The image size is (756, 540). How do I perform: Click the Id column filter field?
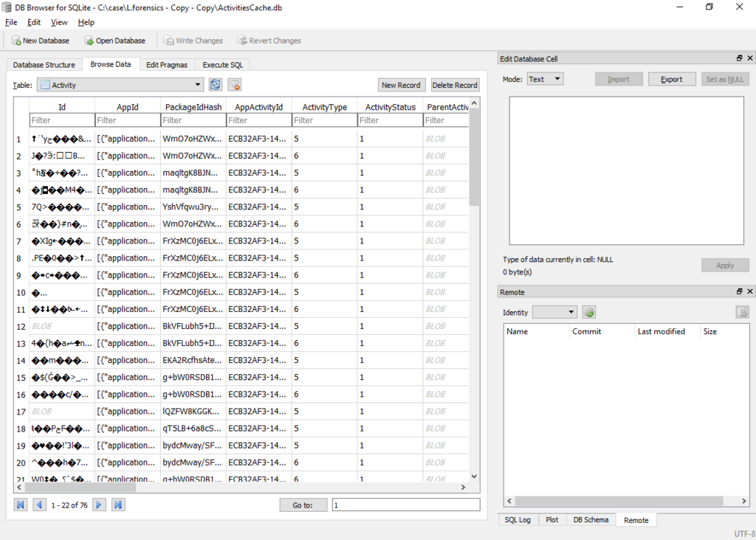(x=62, y=120)
